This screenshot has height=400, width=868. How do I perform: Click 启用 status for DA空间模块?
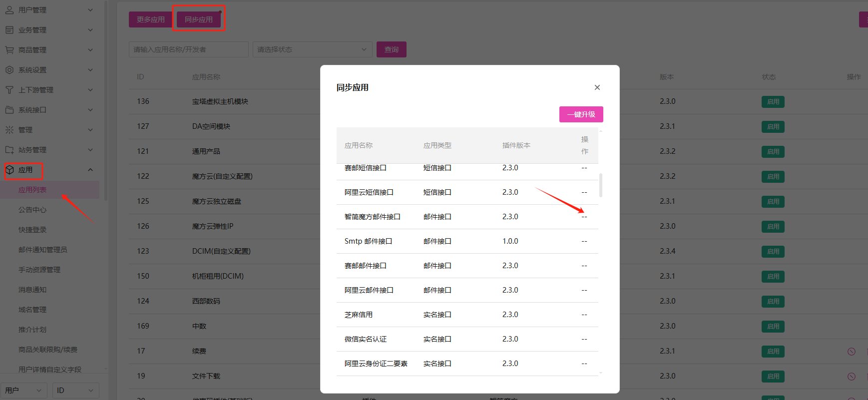773,127
